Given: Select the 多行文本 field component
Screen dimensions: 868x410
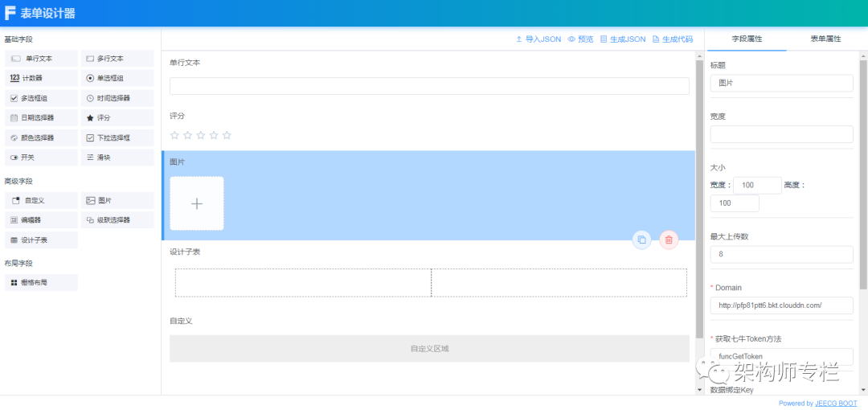Looking at the screenshot, I should pos(117,59).
